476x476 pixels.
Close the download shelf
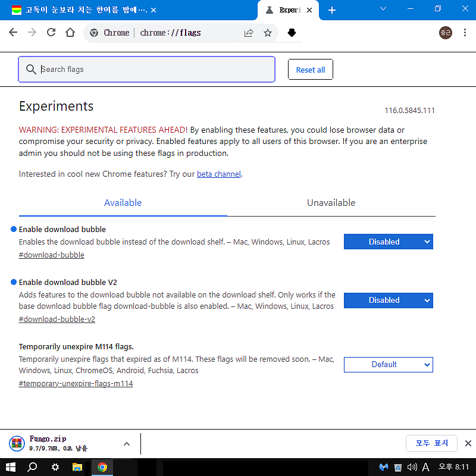point(468,443)
